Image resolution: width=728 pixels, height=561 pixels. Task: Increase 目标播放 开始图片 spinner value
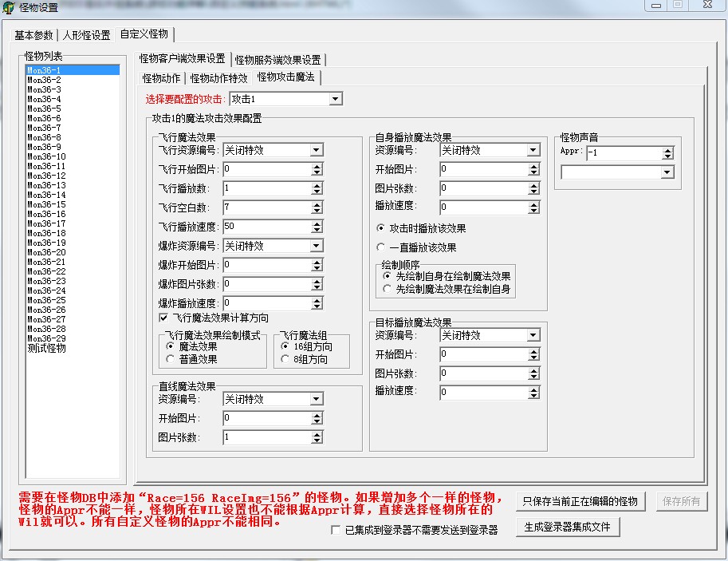533,351
